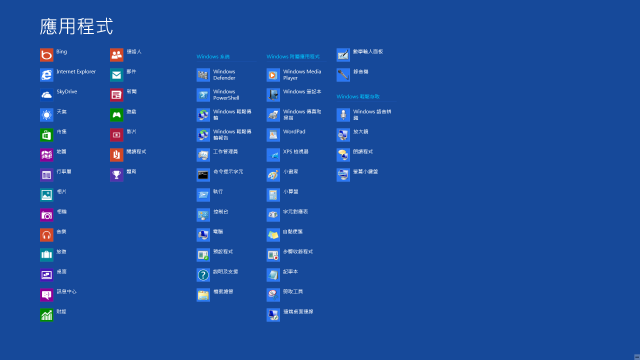Open the Run dialog (執行)
640x360 pixels.
(x=203, y=195)
